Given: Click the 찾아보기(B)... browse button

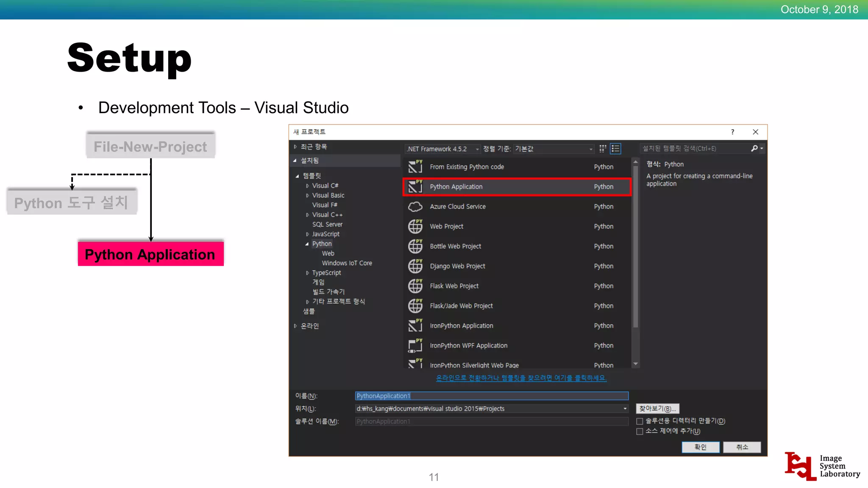Looking at the screenshot, I should [657, 408].
